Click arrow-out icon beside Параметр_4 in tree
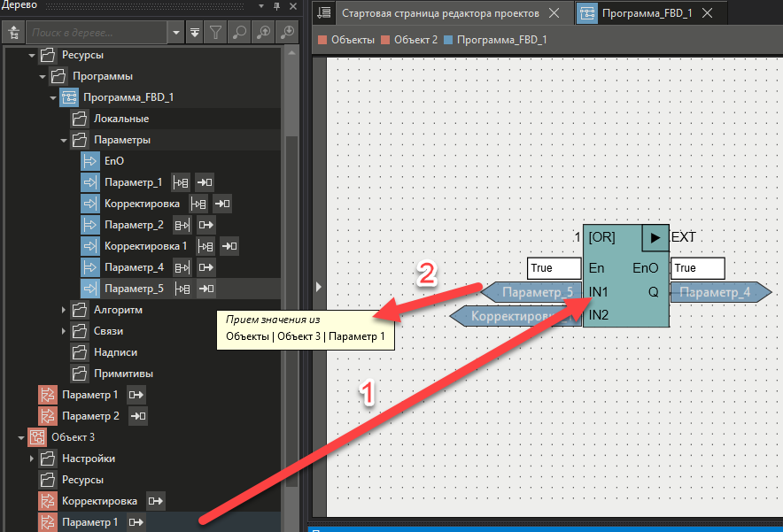The height and width of the screenshot is (532, 783). point(205,267)
